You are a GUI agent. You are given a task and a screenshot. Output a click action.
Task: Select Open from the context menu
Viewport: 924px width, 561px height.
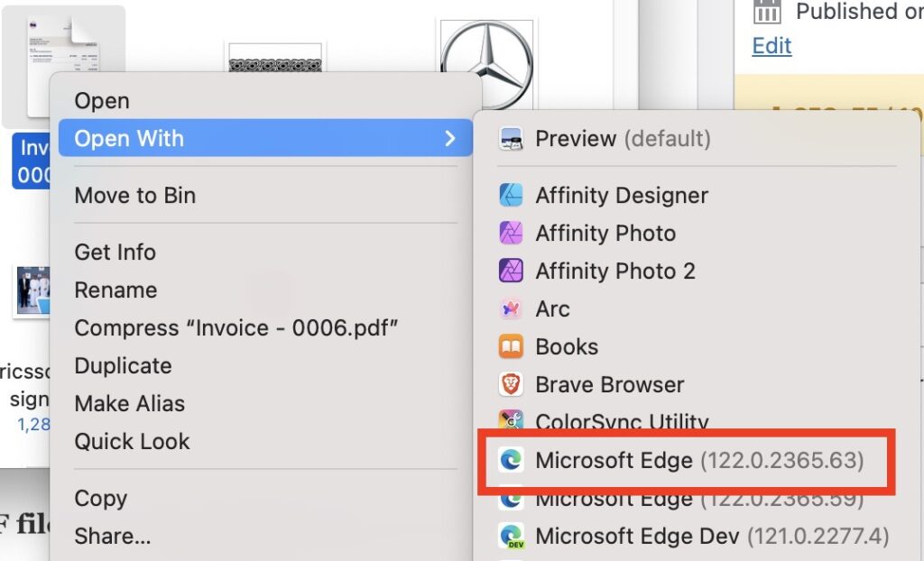101,100
